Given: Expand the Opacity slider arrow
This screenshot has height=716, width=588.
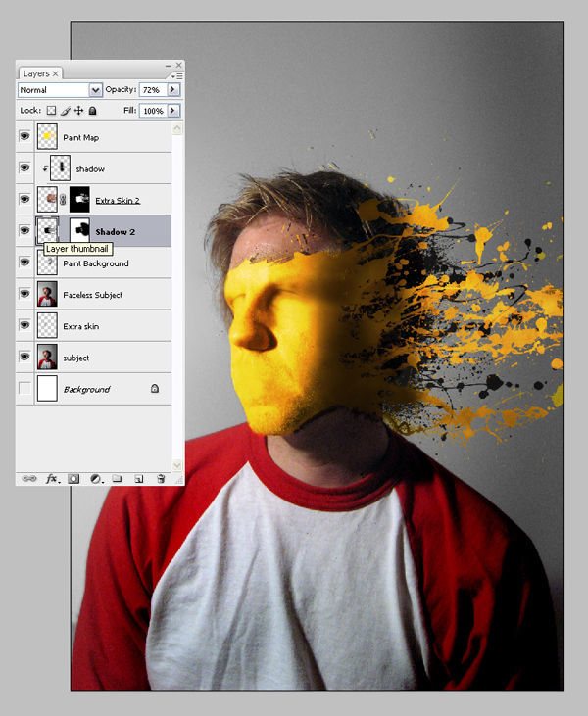Looking at the screenshot, I should (173, 90).
